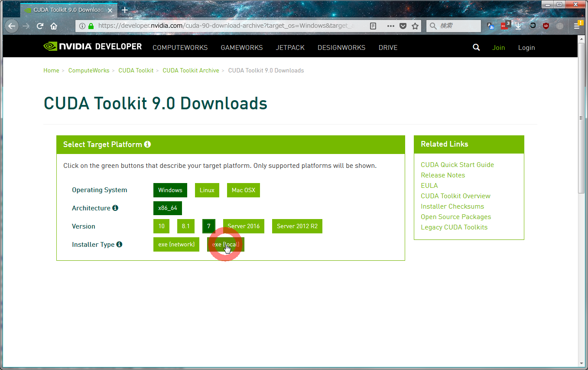
Task: Click the Join link in header
Action: 499,48
